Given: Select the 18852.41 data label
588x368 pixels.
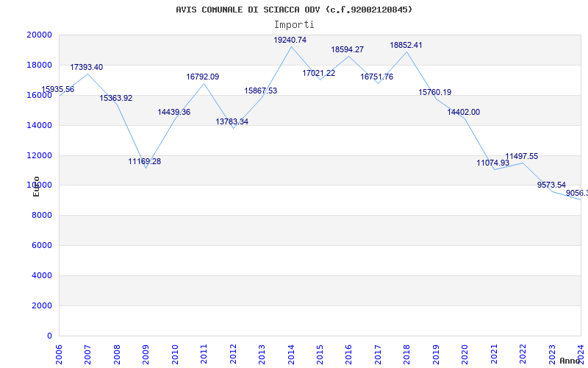Looking at the screenshot, I should click(406, 45).
